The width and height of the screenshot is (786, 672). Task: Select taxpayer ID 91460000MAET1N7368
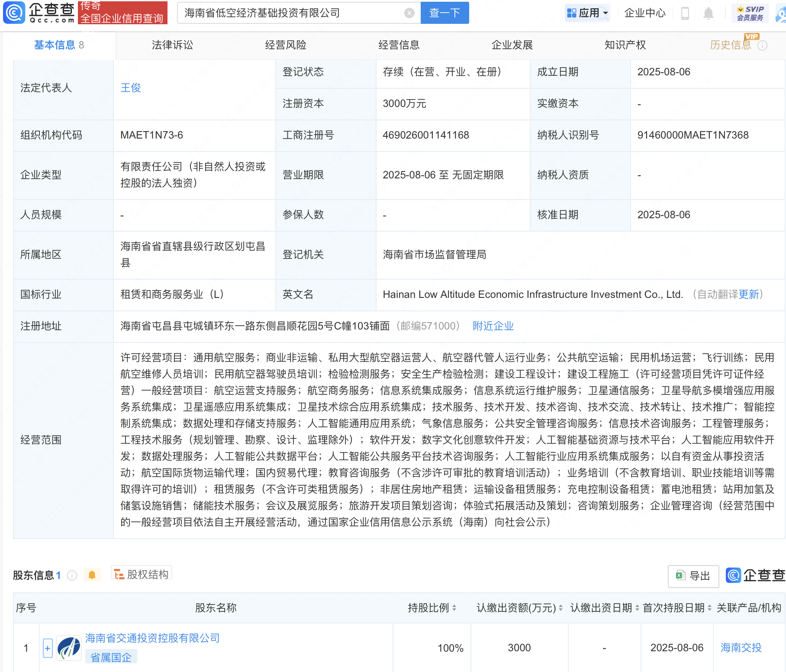click(x=693, y=135)
